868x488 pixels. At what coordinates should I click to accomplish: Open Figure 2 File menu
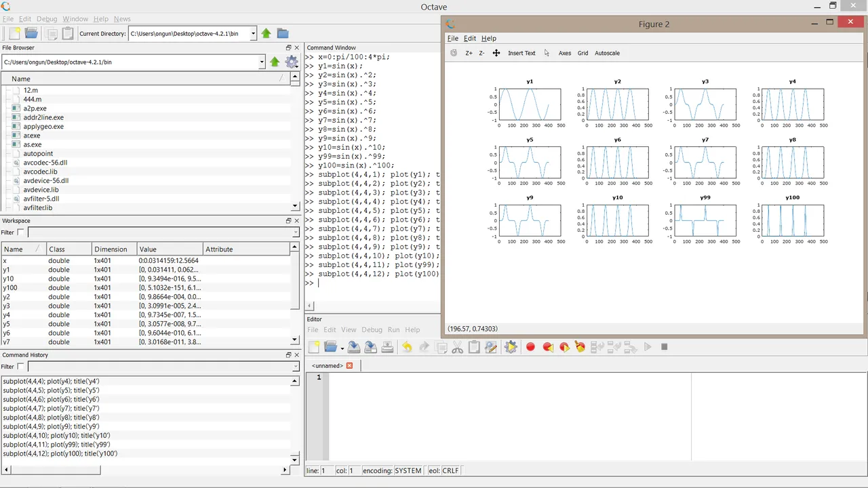(x=452, y=39)
